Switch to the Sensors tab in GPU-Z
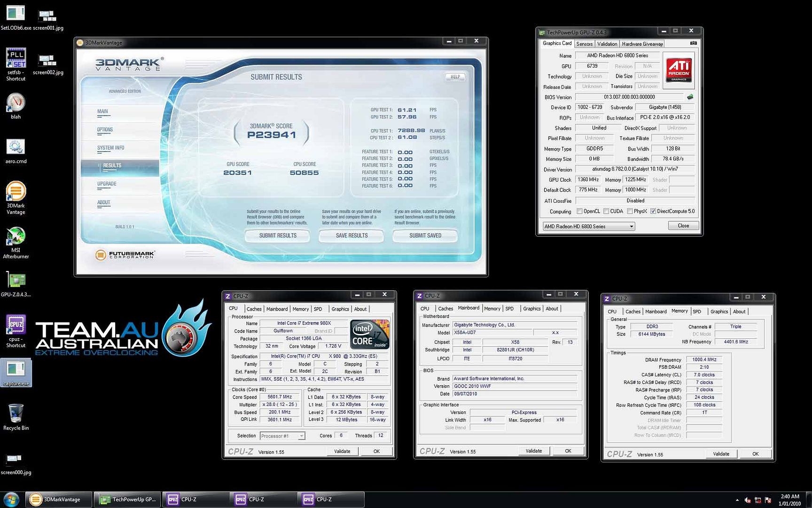This screenshot has width=812, height=508. pos(584,44)
